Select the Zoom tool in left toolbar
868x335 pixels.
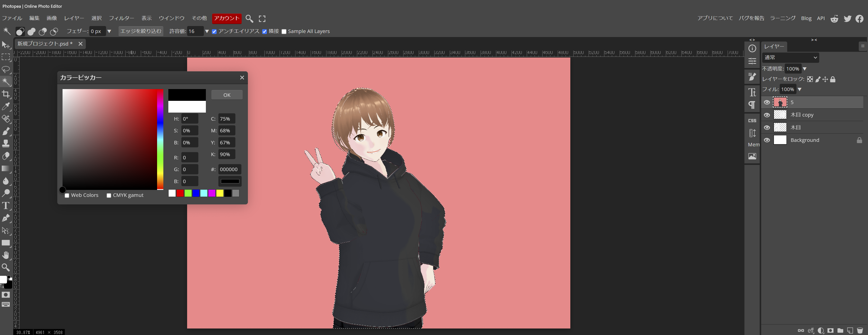point(6,268)
